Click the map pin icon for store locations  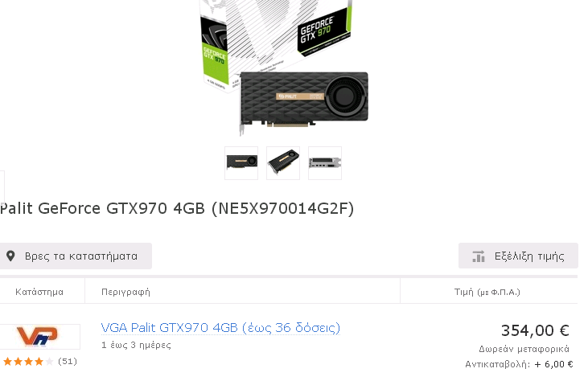coord(10,256)
